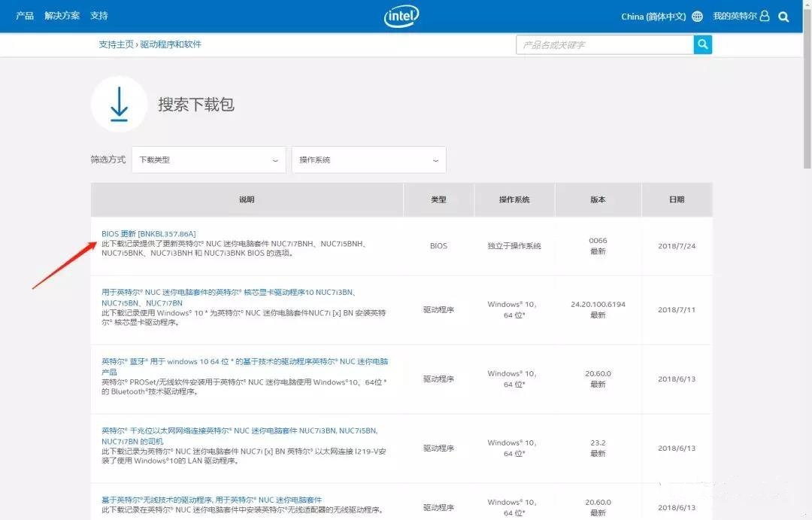Click the 搜索下载包 page heading
This screenshot has height=520, width=812.
point(196,104)
